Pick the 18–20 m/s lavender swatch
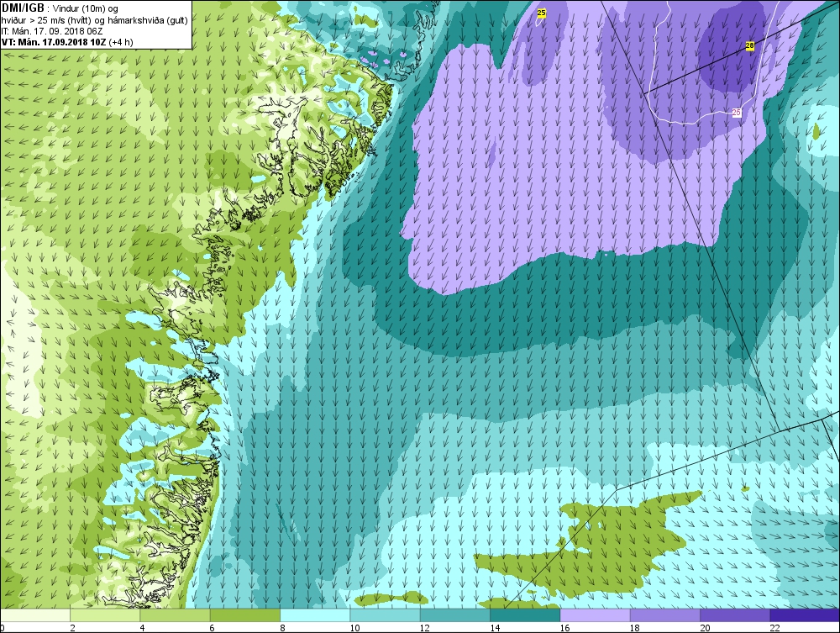Viewport: 840px width, 633px height. [x=664, y=615]
